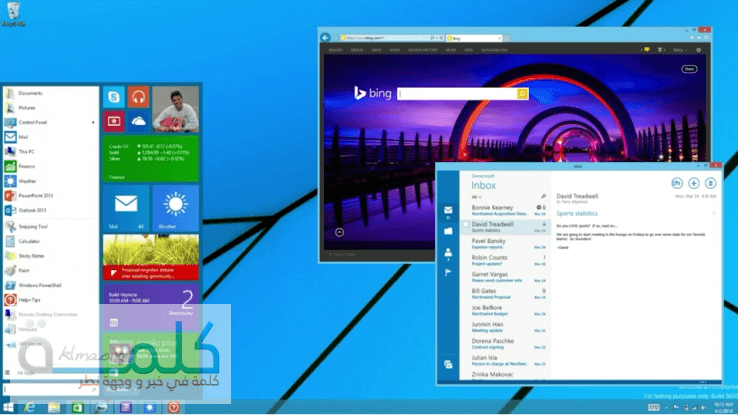Launch Mail from the Start menu list
The image size is (738, 415).
pyautogui.click(x=50, y=137)
